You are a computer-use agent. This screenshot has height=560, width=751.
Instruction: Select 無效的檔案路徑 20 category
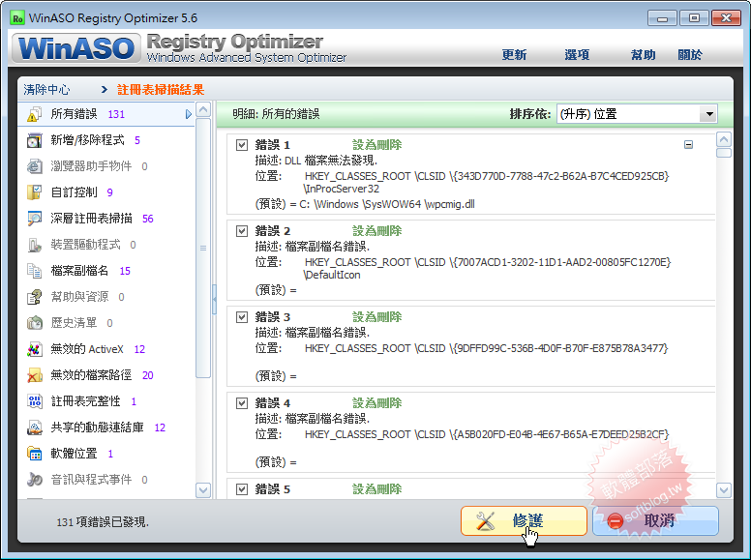pos(106,375)
